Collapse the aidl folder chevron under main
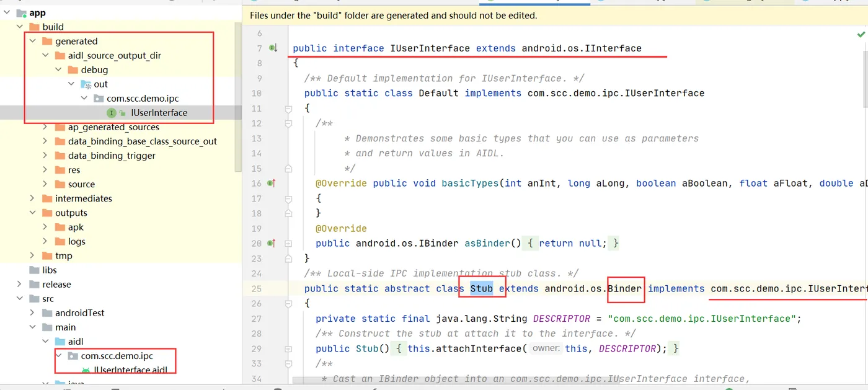 pyautogui.click(x=45, y=341)
